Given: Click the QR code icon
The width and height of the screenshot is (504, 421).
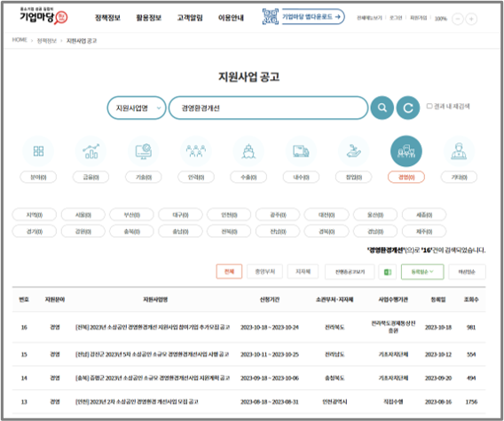Looking at the screenshot, I should coord(271,16).
